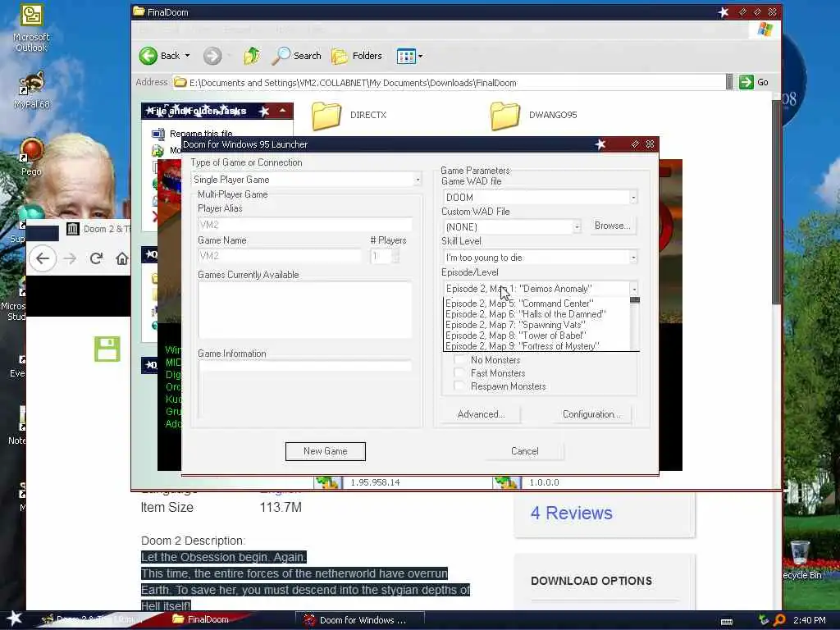Click the Go button beside address bar
The image size is (840, 630).
[755, 82]
